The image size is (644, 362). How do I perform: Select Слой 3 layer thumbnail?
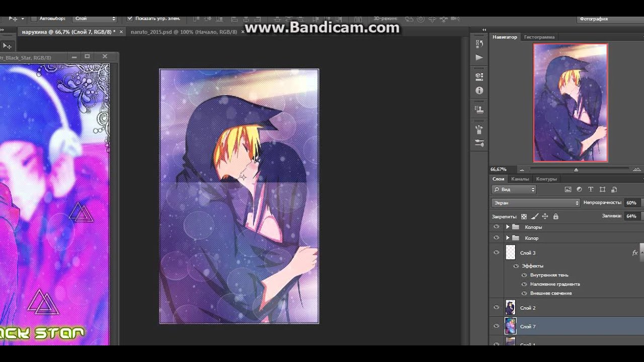pyautogui.click(x=511, y=252)
